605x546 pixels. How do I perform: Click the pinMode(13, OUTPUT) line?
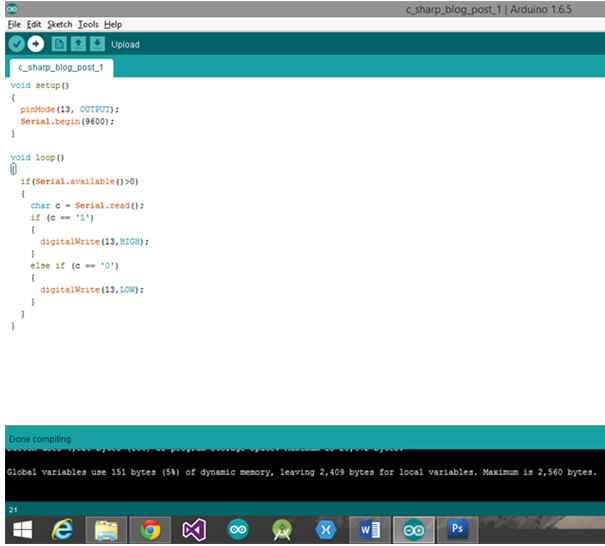pos(69,110)
